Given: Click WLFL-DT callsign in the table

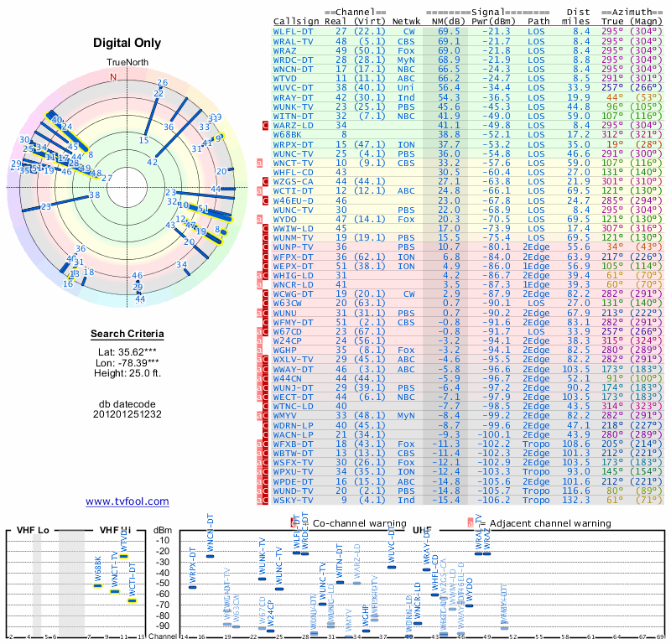Looking at the screenshot, I should [x=293, y=32].
